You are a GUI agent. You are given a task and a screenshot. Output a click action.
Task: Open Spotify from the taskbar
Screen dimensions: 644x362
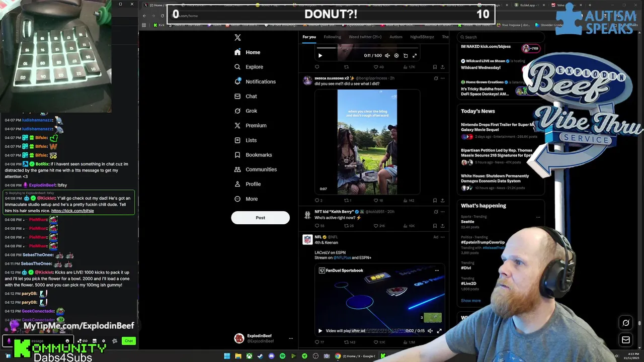pos(282,356)
